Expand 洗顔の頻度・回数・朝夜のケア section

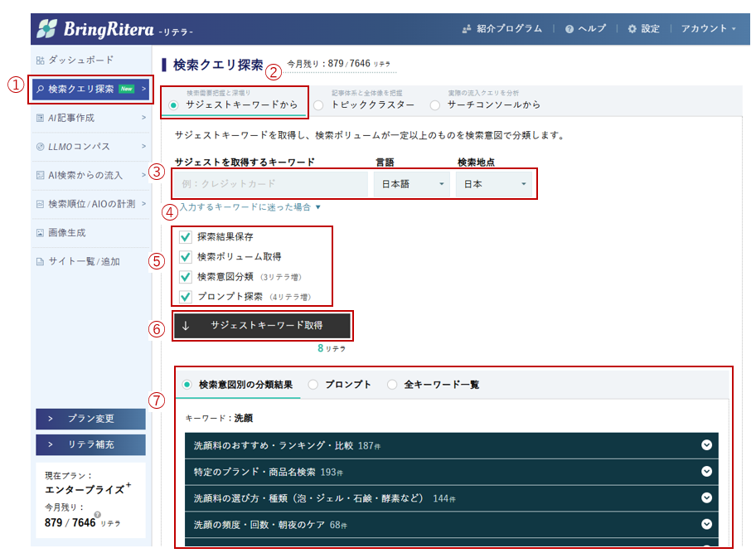click(x=451, y=524)
